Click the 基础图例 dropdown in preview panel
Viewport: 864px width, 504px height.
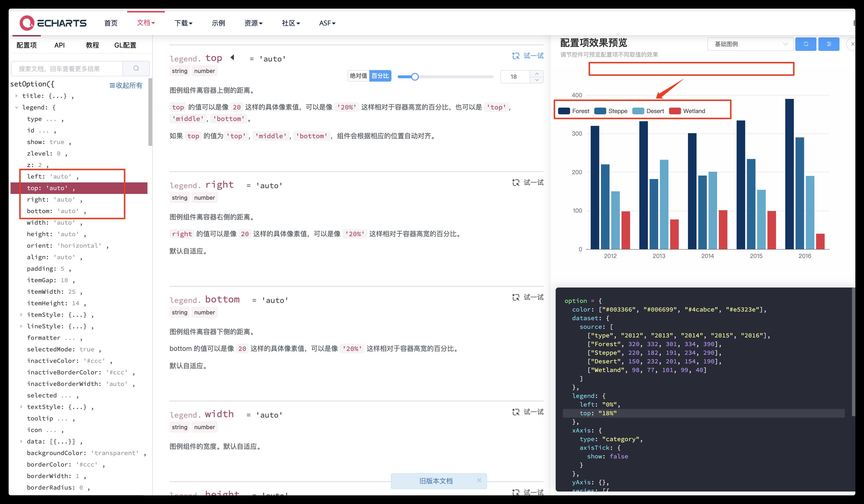point(749,43)
